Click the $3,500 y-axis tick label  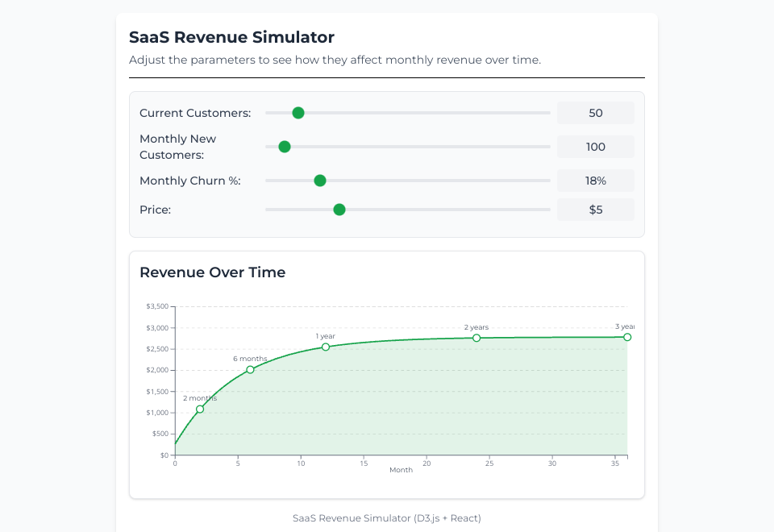tap(156, 307)
